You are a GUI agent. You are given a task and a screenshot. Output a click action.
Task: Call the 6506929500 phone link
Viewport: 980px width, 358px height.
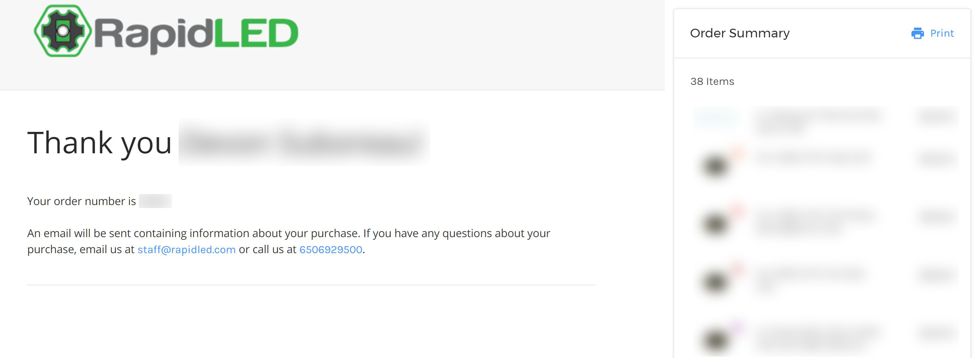[331, 249]
